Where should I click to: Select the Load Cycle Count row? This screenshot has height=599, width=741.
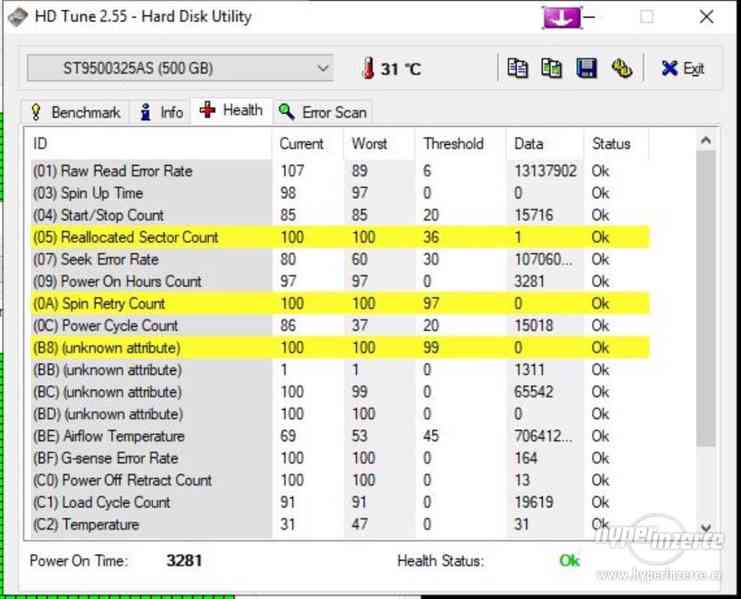[340, 502]
